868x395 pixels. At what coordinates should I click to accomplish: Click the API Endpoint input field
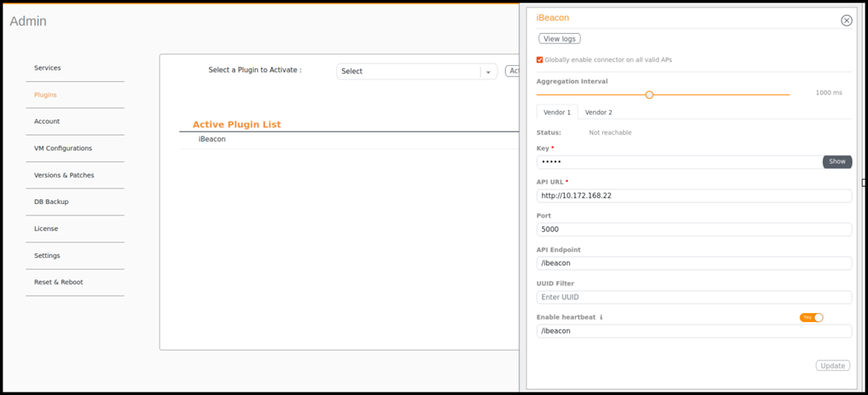(x=694, y=263)
